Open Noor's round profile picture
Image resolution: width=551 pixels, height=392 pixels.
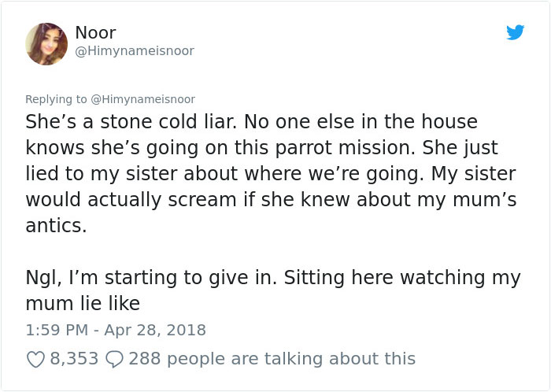pyautogui.click(x=46, y=44)
